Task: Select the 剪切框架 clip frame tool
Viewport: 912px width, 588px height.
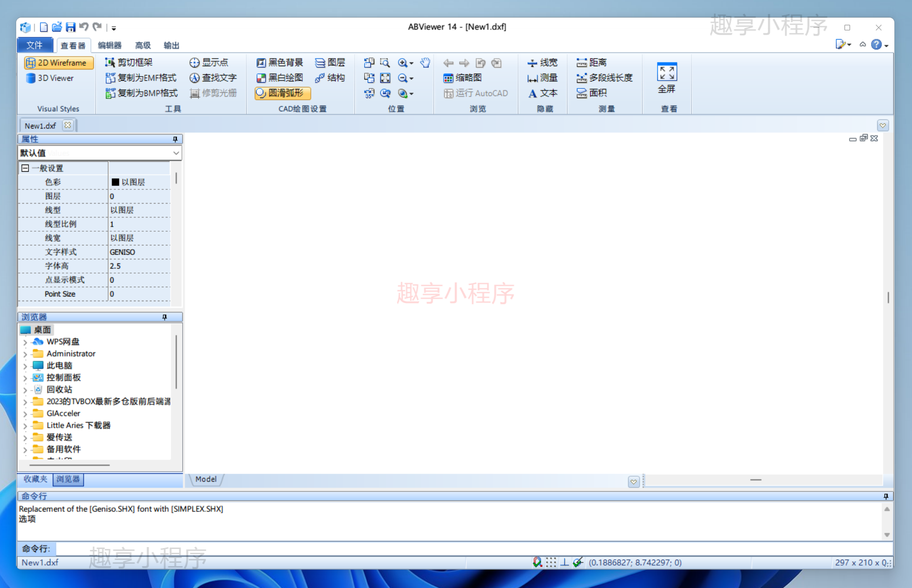Action: click(129, 62)
